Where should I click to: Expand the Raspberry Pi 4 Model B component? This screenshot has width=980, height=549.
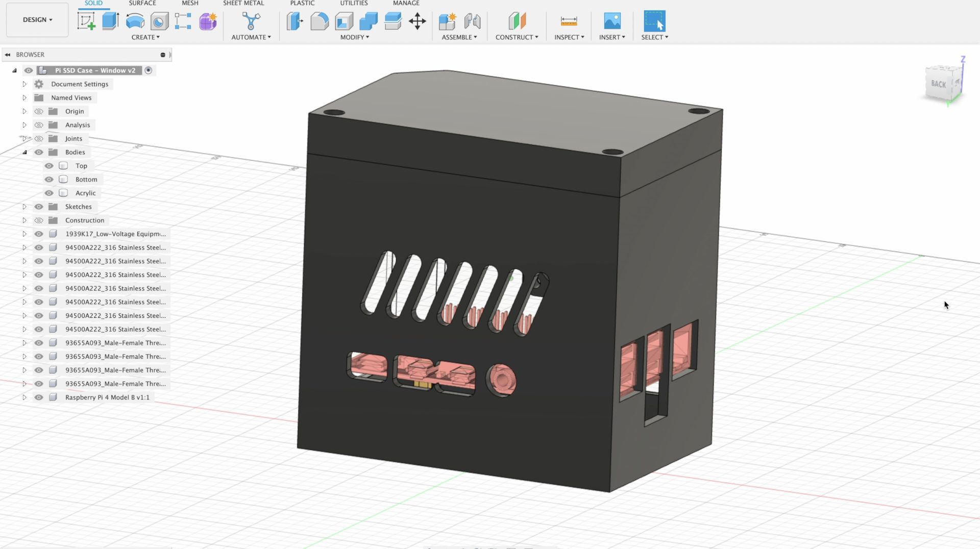(x=24, y=397)
